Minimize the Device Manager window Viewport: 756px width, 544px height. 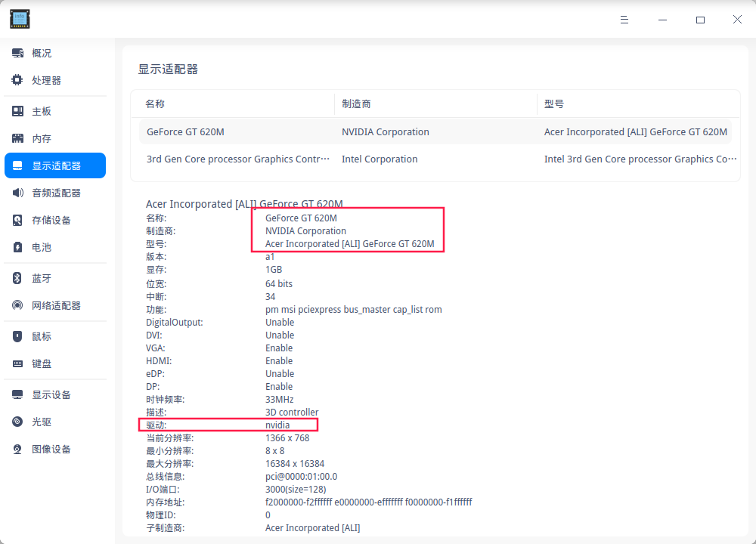pos(662,20)
